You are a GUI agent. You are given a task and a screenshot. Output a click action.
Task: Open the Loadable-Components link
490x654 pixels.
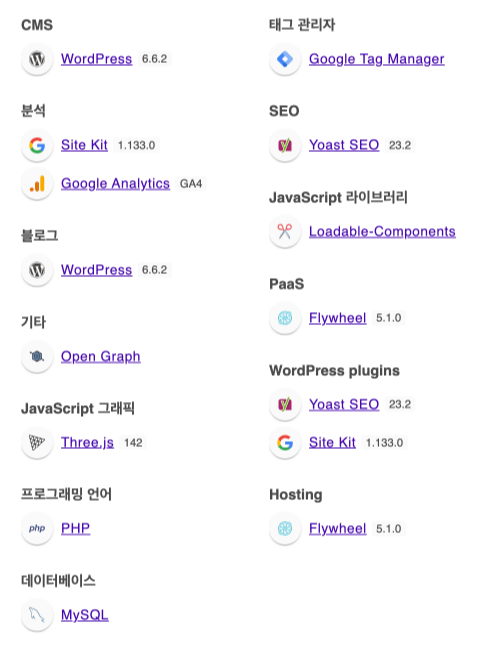point(382,231)
